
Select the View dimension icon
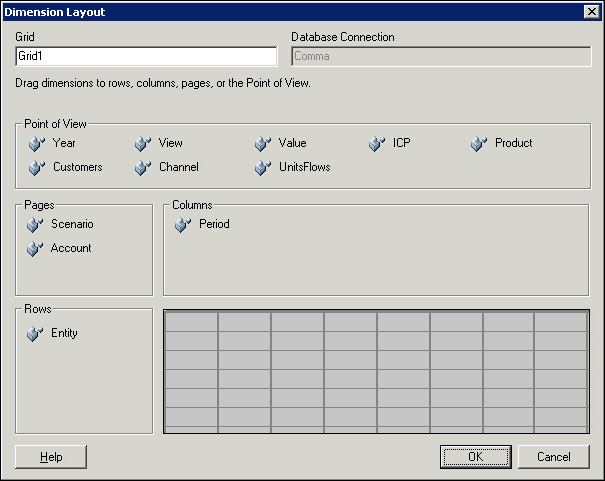(x=143, y=144)
